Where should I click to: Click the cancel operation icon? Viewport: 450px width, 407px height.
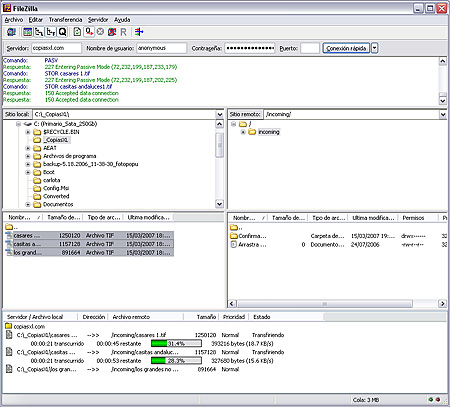point(100,32)
